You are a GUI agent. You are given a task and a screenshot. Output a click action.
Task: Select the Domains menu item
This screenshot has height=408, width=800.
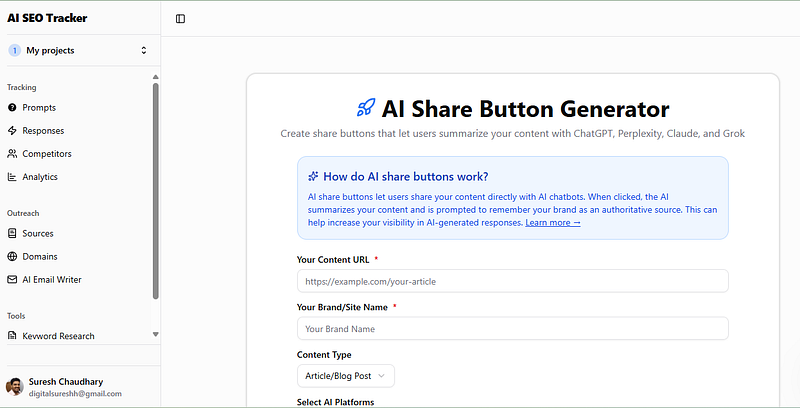tap(40, 257)
